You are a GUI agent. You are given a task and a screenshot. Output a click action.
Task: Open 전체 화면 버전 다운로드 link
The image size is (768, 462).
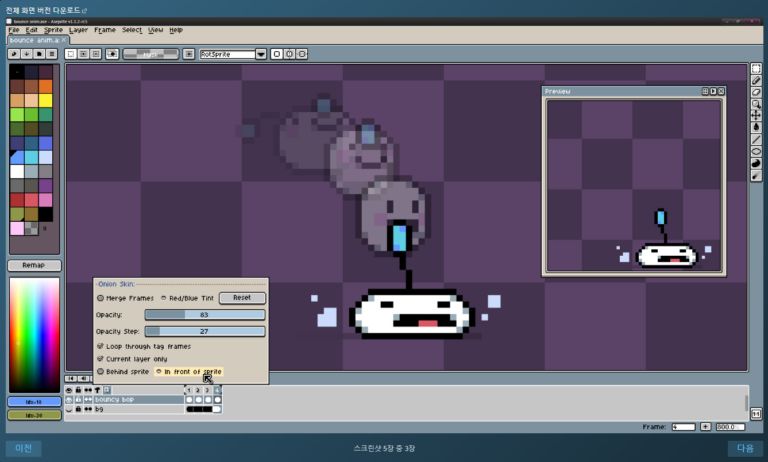pos(46,10)
